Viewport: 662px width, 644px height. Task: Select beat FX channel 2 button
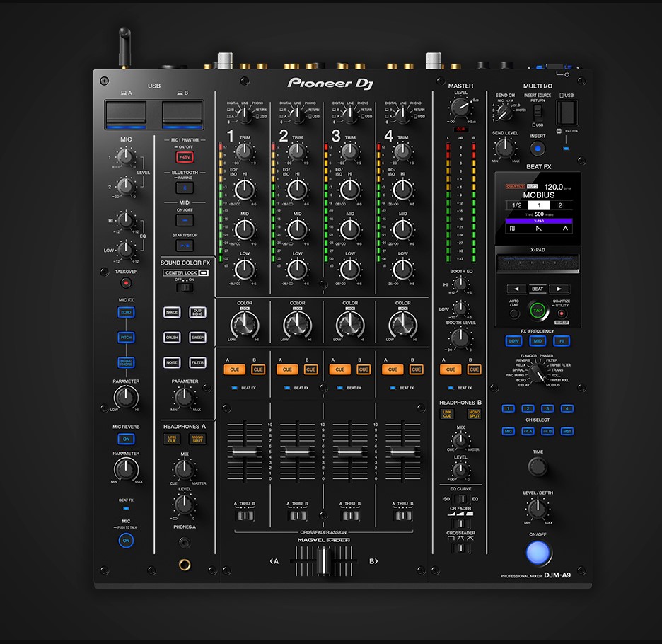[528, 408]
